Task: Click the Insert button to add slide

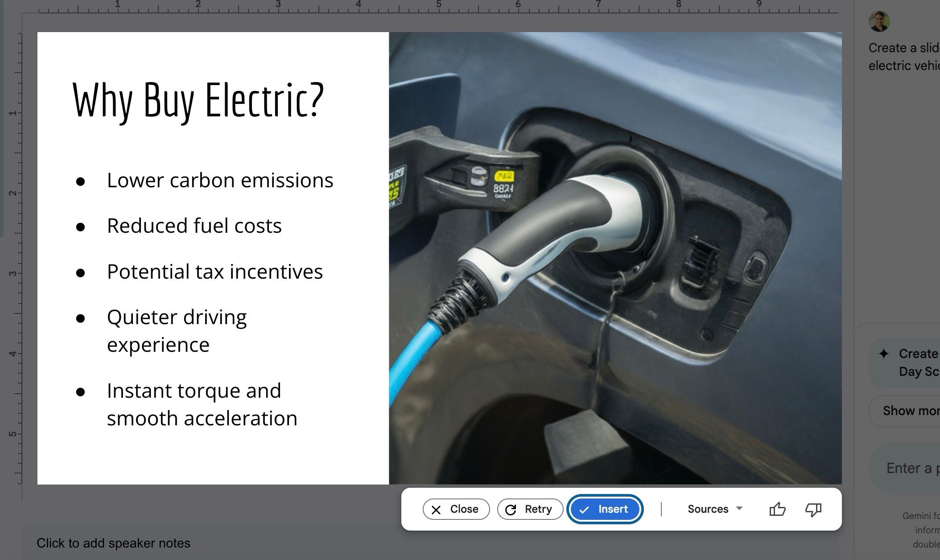Action: coord(603,509)
